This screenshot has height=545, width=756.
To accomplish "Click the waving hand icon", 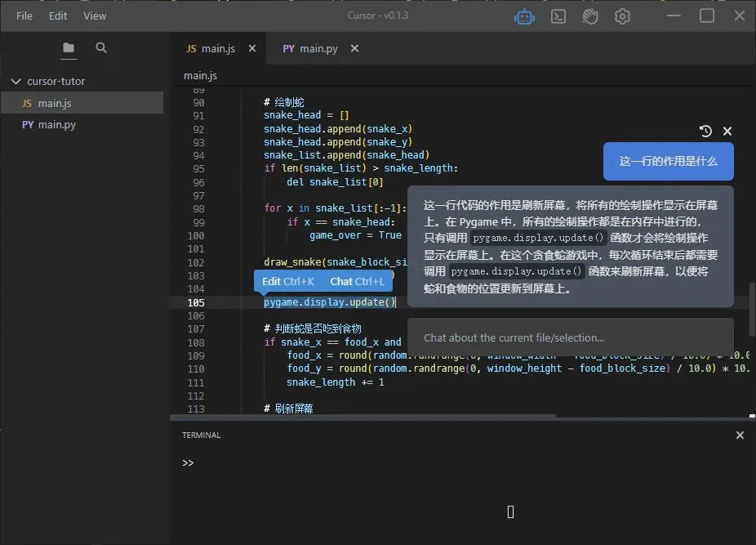I will tap(590, 16).
